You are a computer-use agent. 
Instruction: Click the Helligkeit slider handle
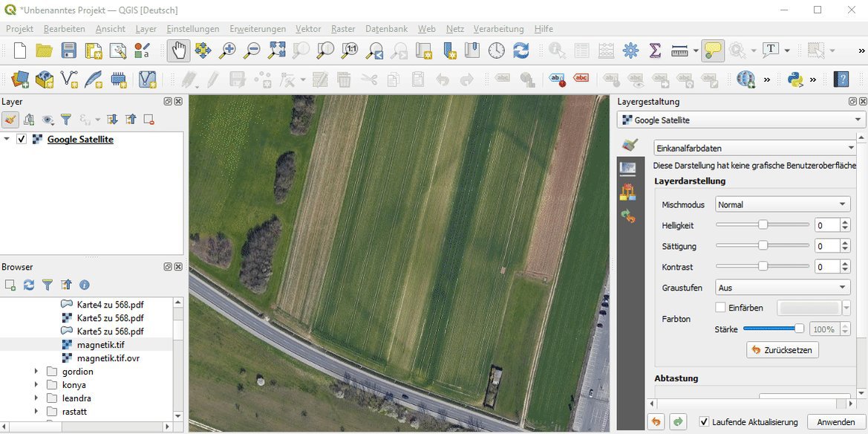[763, 224]
